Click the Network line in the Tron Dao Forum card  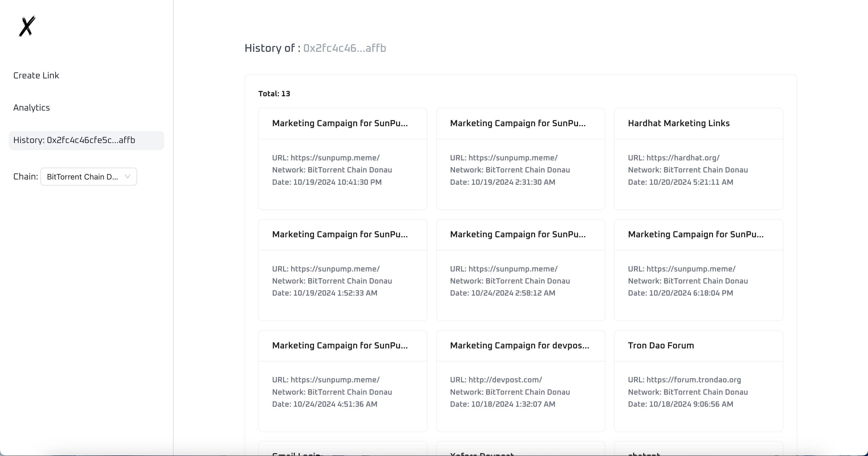click(688, 392)
